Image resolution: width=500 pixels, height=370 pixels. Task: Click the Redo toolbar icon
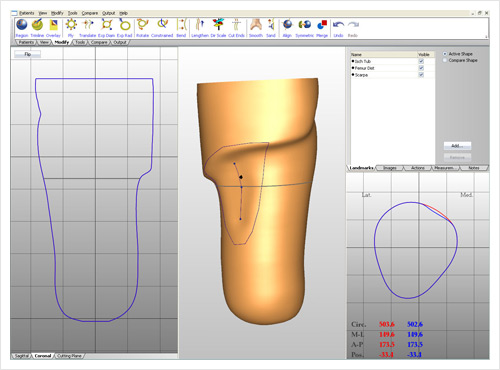pyautogui.click(x=353, y=25)
